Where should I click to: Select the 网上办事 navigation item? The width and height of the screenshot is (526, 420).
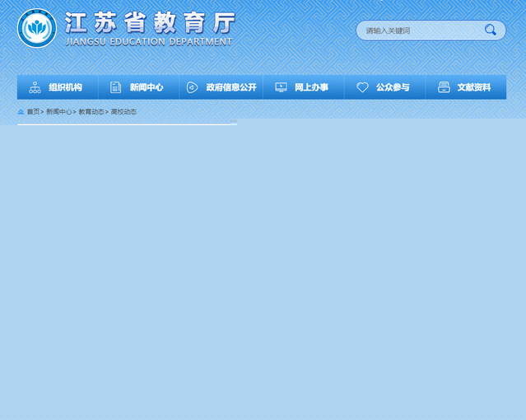click(312, 87)
